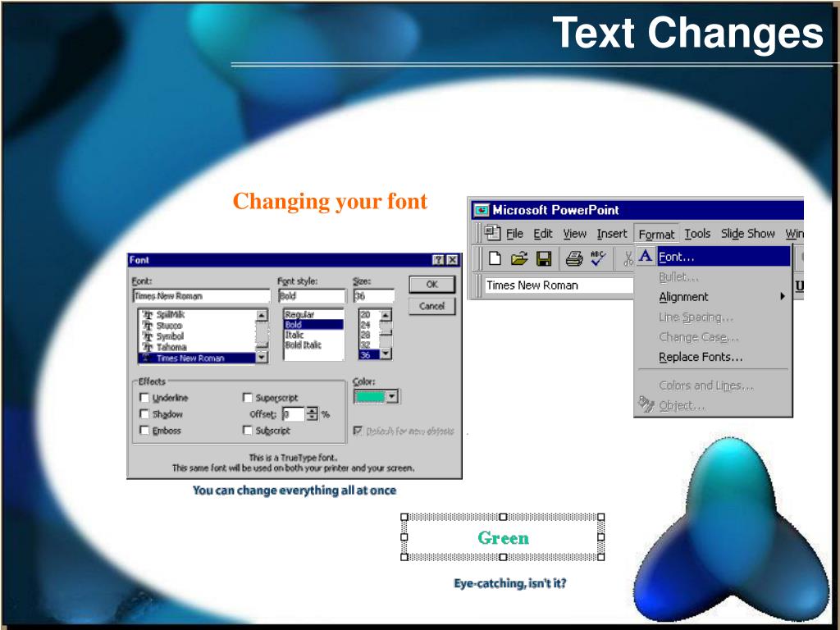Select Replace Fonts... in the Format menu
Viewport: 840px width, 630px height.
click(713, 357)
